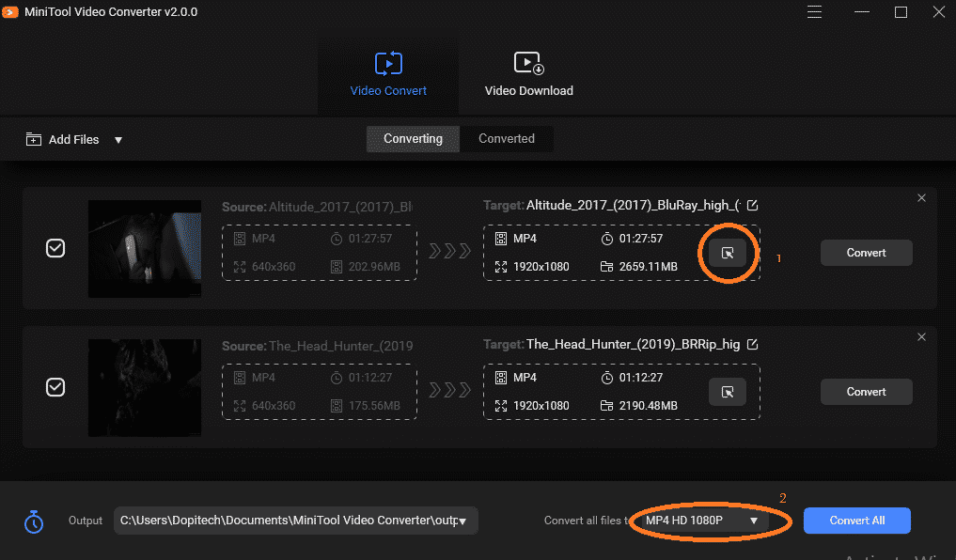Open the edit settings icon for Altitude target
956x560 pixels.
(x=729, y=253)
